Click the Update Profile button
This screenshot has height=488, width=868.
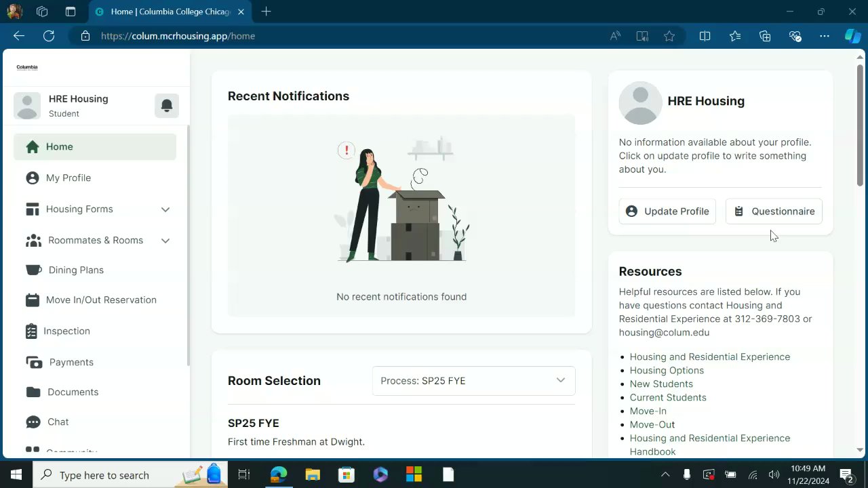pos(667,211)
